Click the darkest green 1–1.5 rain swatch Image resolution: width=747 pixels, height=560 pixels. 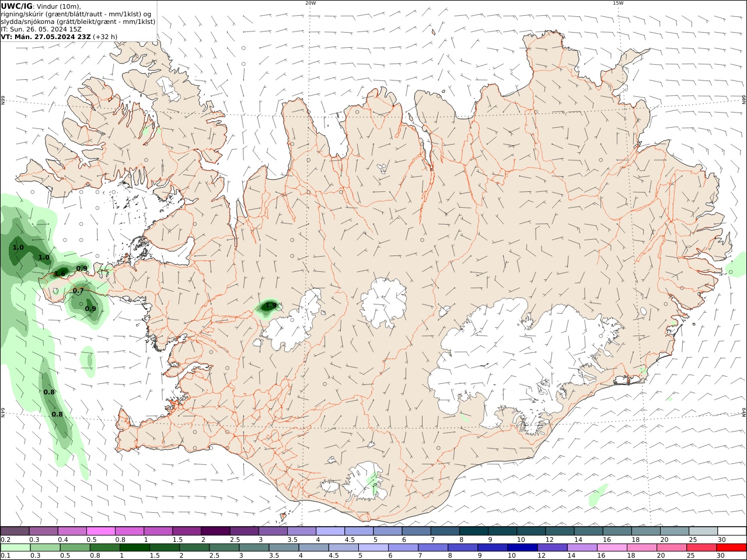pos(134,548)
